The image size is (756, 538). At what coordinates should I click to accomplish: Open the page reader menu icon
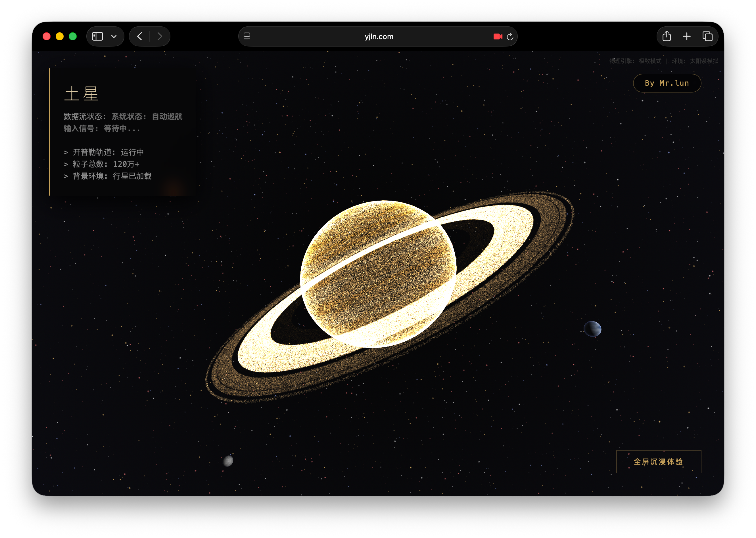click(x=247, y=36)
